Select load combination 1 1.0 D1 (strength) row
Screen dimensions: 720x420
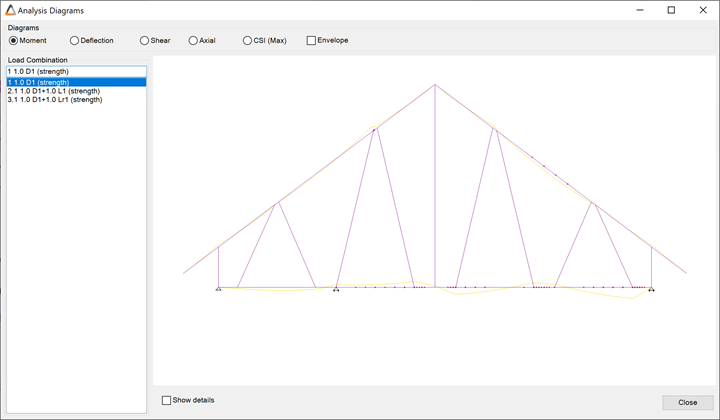pos(76,82)
